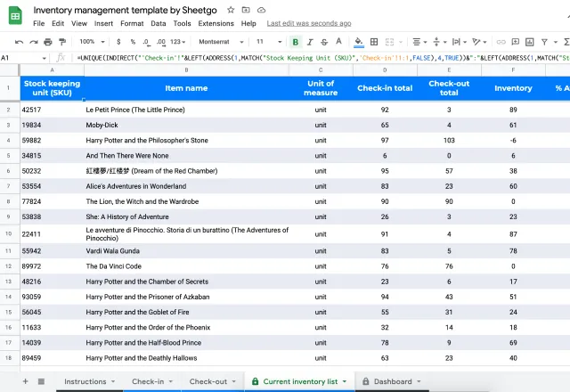570x392 pixels.
Task: Click the 'Last edit was seconds ago' link
Action: coord(307,23)
